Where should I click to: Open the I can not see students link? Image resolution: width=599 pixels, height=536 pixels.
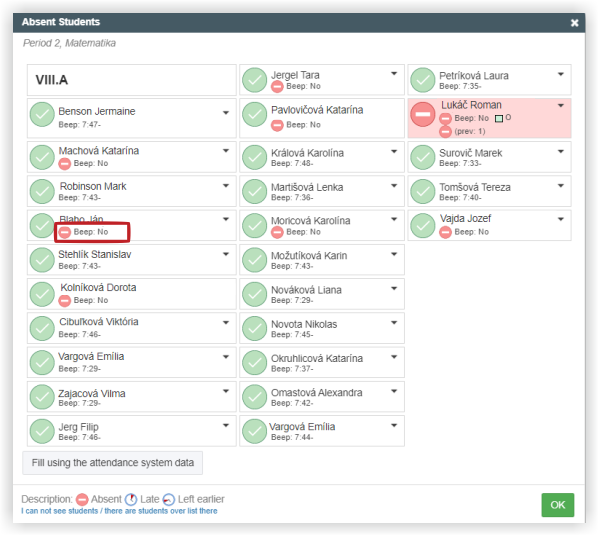pyautogui.click(x=119, y=511)
